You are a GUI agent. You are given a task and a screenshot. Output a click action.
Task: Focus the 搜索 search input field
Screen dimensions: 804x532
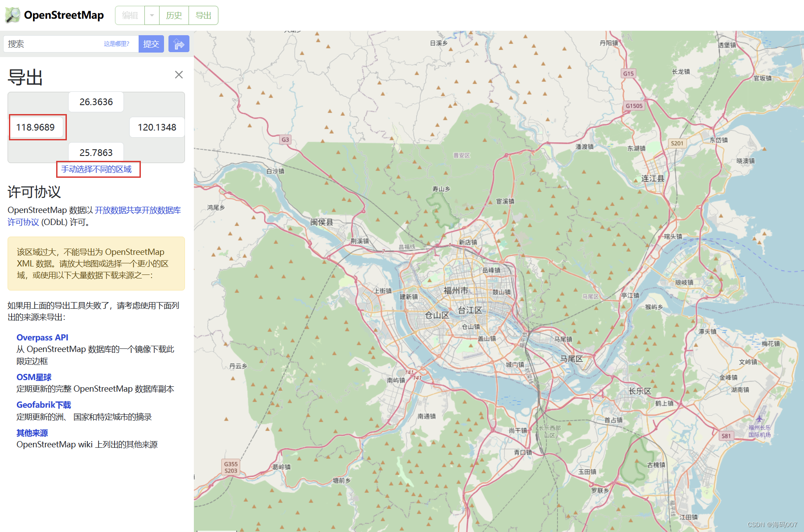[x=71, y=44]
